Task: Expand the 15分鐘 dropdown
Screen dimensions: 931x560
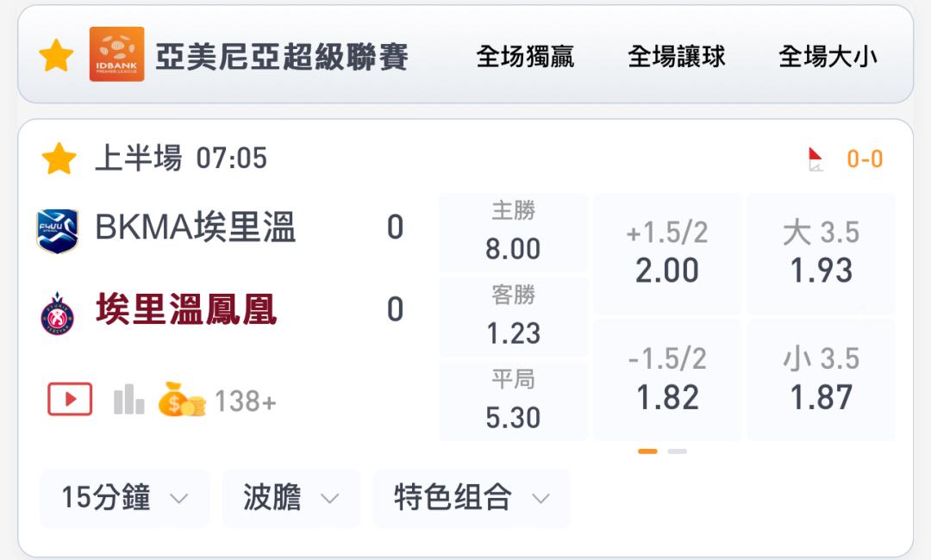Action: [125, 498]
